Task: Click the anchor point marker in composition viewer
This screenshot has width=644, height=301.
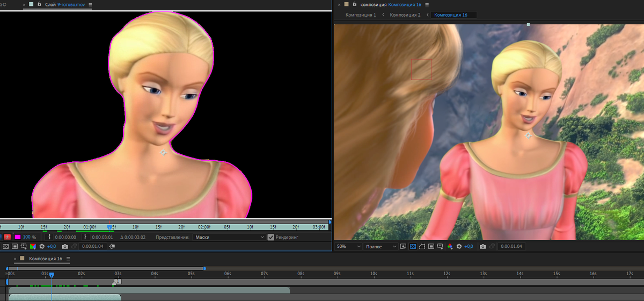Action: (528, 135)
